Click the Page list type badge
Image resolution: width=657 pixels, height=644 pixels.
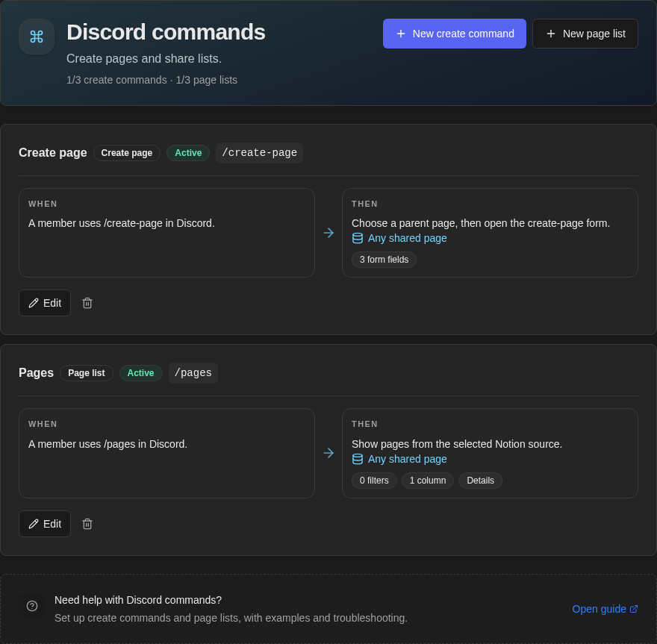click(x=87, y=372)
